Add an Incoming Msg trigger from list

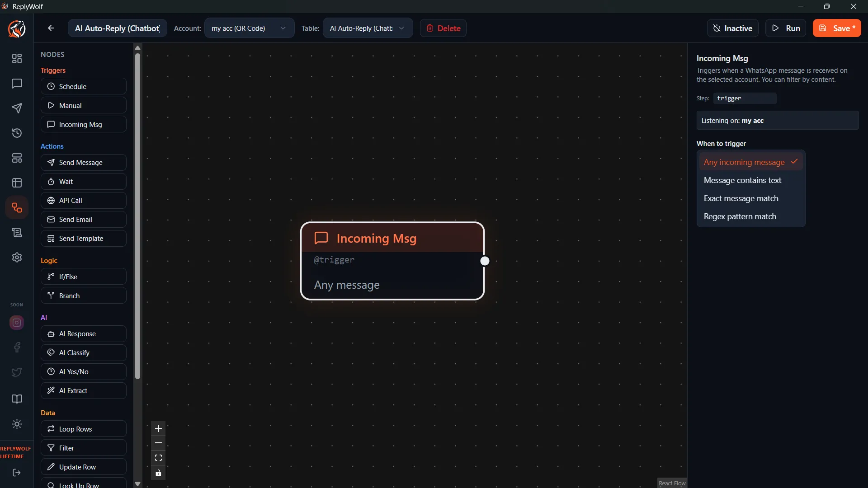point(84,124)
